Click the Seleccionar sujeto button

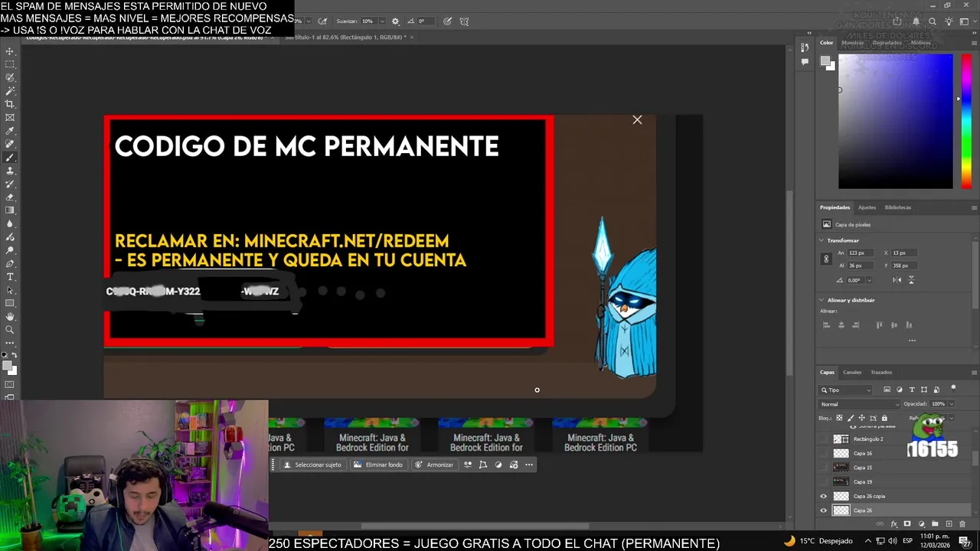coord(312,465)
